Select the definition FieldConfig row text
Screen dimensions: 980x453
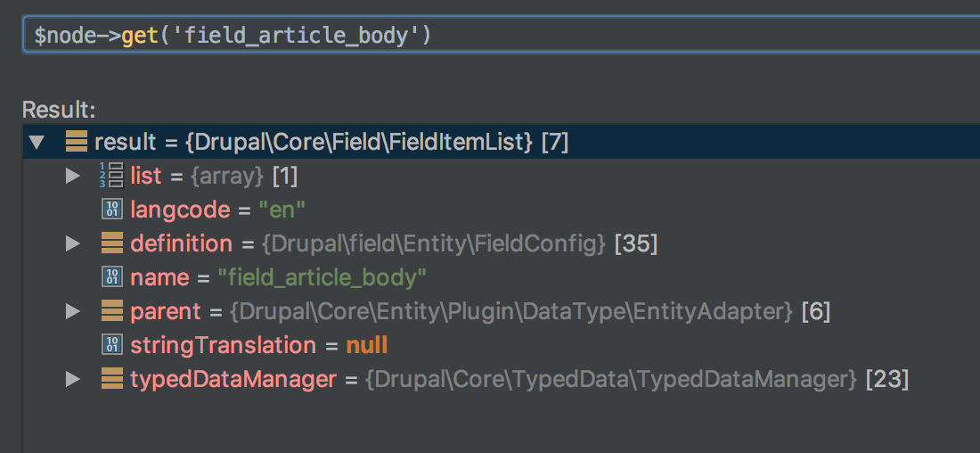[x=394, y=244]
